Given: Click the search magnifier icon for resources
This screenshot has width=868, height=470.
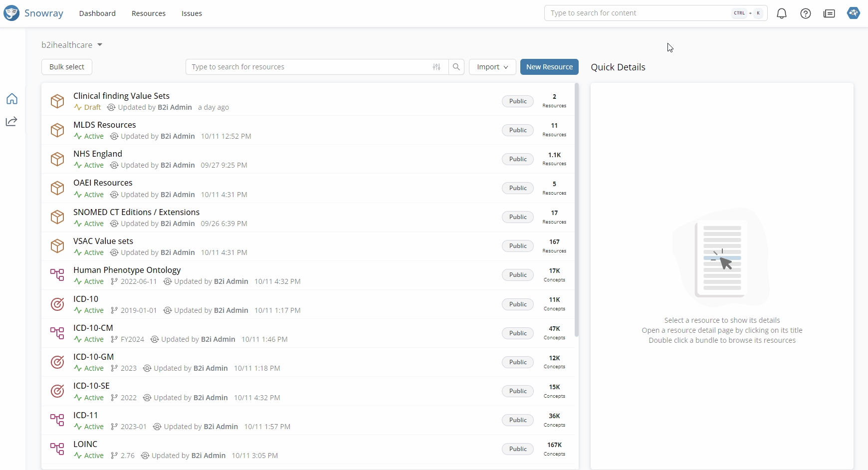Looking at the screenshot, I should tap(456, 67).
